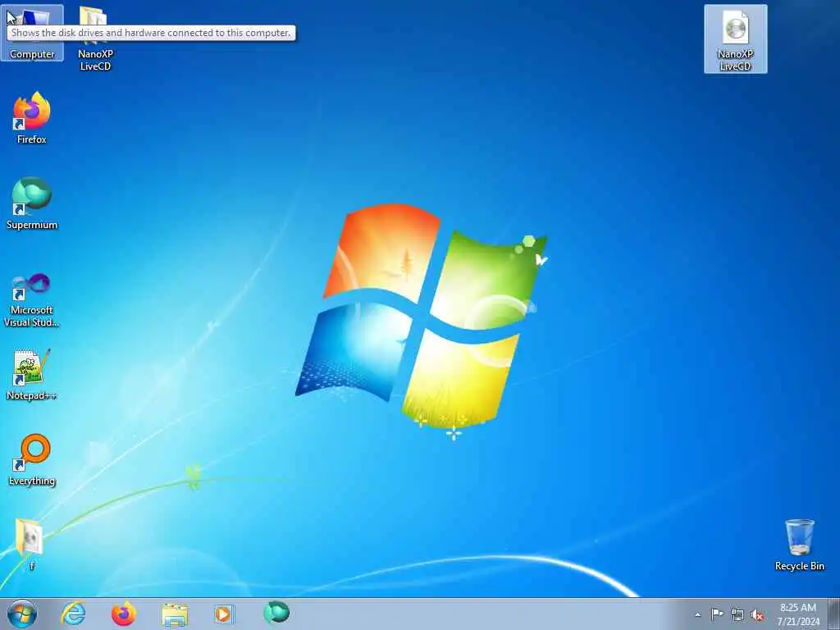Launch Firefox from the taskbar
The image size is (840, 630).
click(123, 614)
